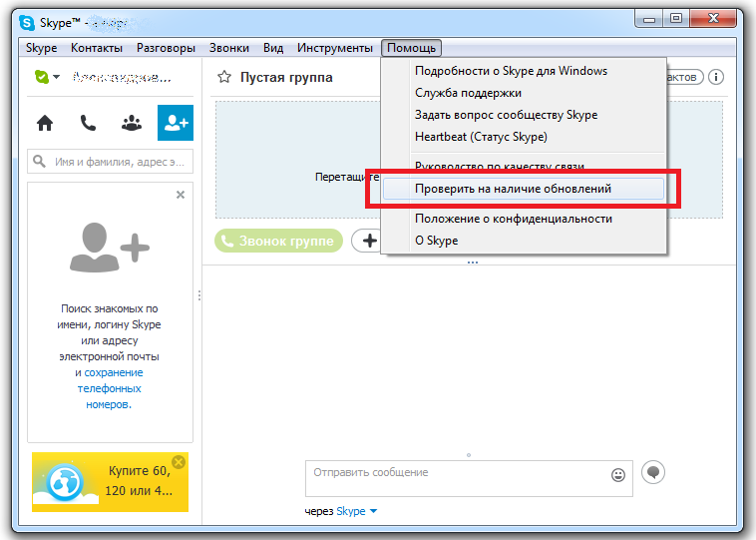756x540 pixels.
Task: Open the Контакты menu
Action: click(97, 48)
